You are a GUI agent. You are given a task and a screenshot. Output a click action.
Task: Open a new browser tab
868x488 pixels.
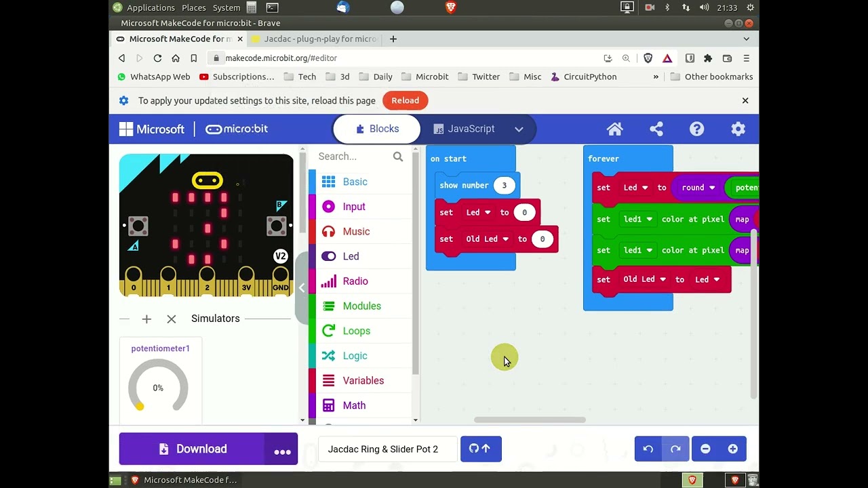[393, 39]
